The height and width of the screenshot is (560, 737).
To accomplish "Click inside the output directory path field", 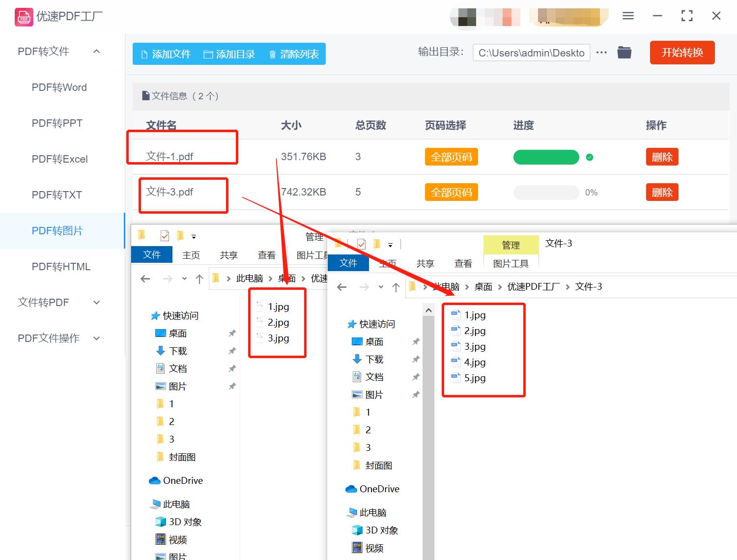I will (x=531, y=53).
